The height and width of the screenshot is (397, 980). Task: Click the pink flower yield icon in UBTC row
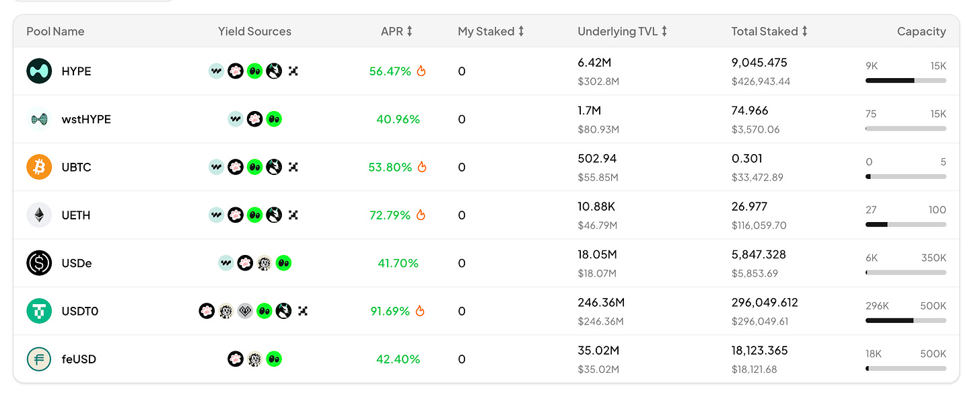coord(235,167)
